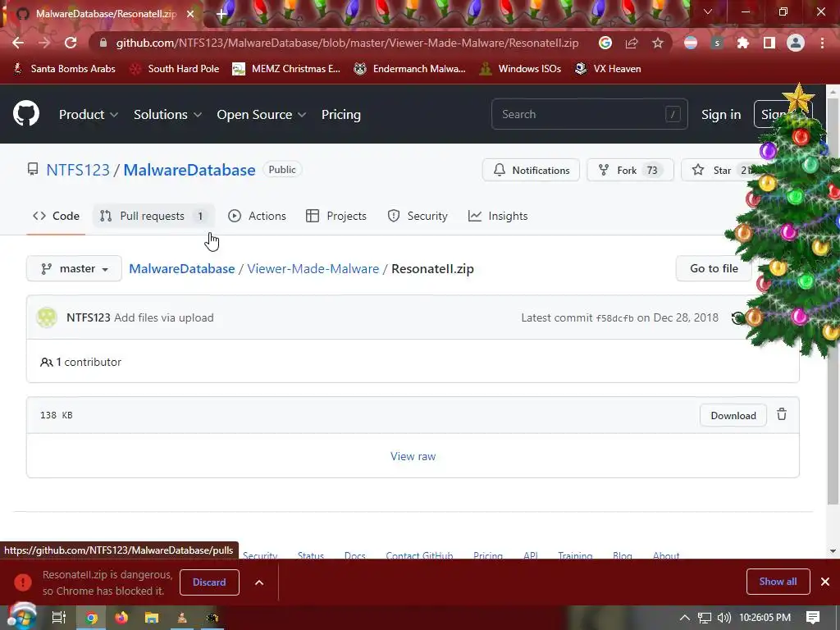This screenshot has height=630, width=840.
Task: Click Show all downloads
Action: [778, 582]
